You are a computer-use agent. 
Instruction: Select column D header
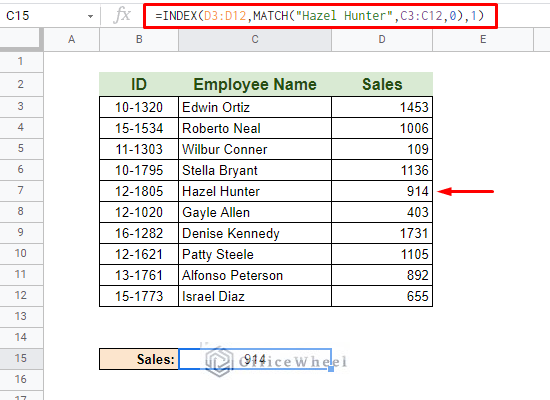(382, 39)
